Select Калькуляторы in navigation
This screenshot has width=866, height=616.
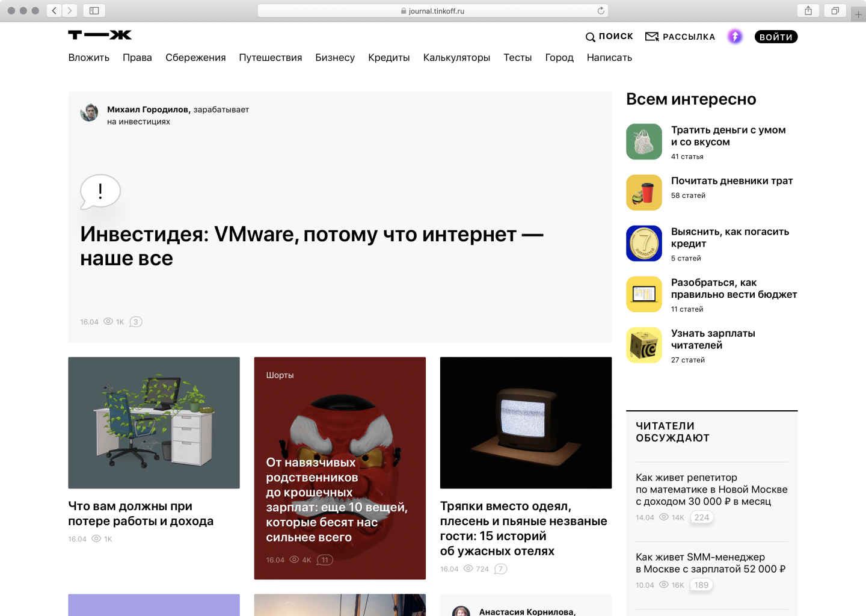pos(456,58)
